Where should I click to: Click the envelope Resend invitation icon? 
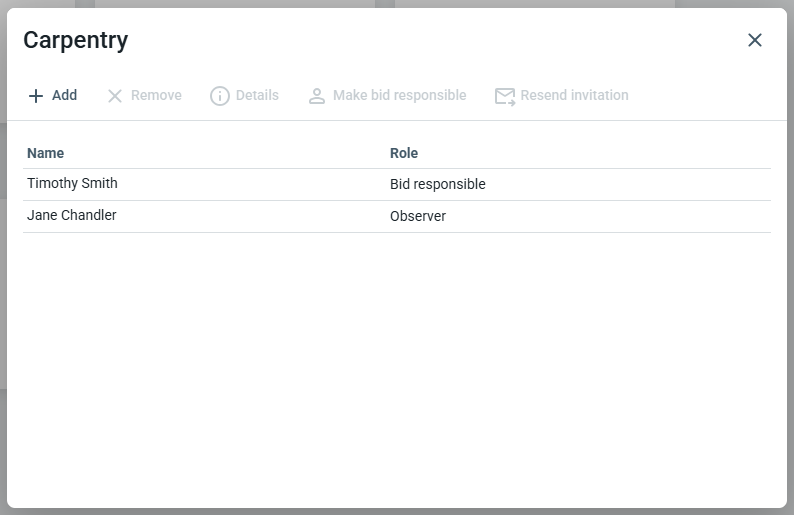(x=505, y=96)
